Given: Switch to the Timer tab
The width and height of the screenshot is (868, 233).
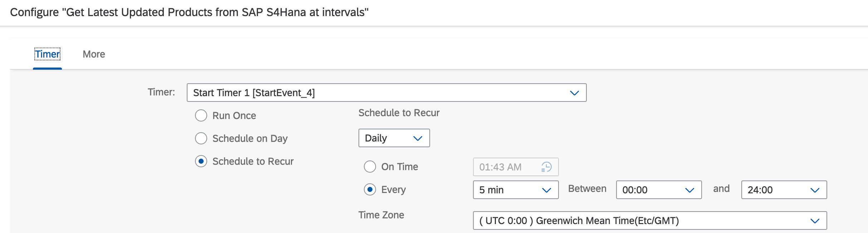Looking at the screenshot, I should (x=48, y=54).
